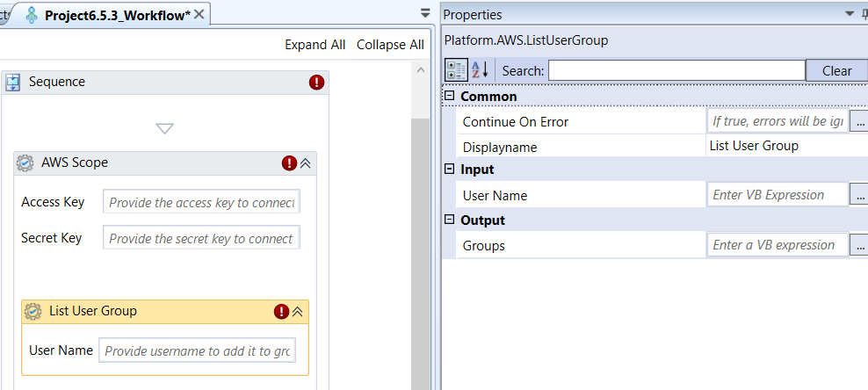This screenshot has height=390, width=868.
Task: Click the AWS Scope gear icon
Action: click(25, 163)
